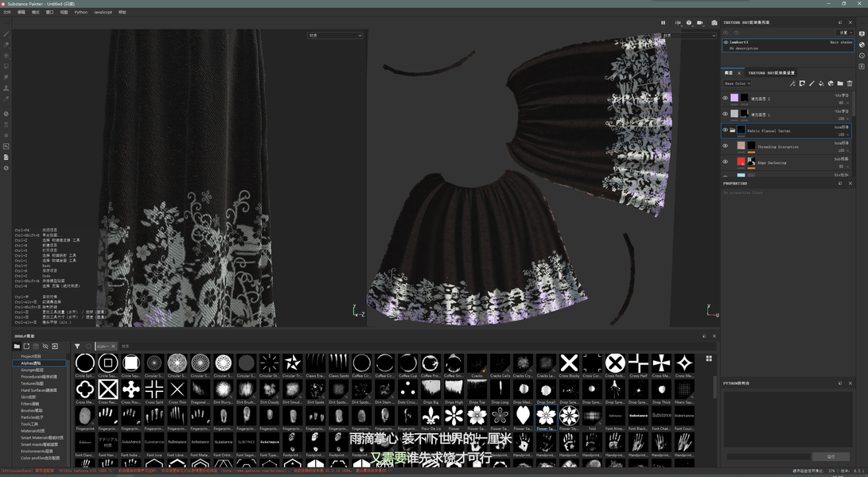Select the Material picker eyedropper tool
The height and width of the screenshot is (477, 868).
pyautogui.click(x=6, y=99)
